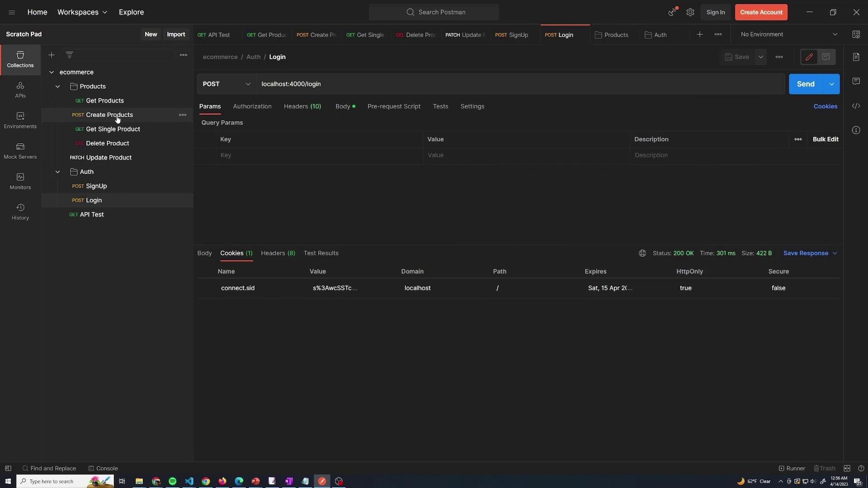This screenshot has height=488, width=868.
Task: Open the Monitors sidebar section
Action: (20, 181)
